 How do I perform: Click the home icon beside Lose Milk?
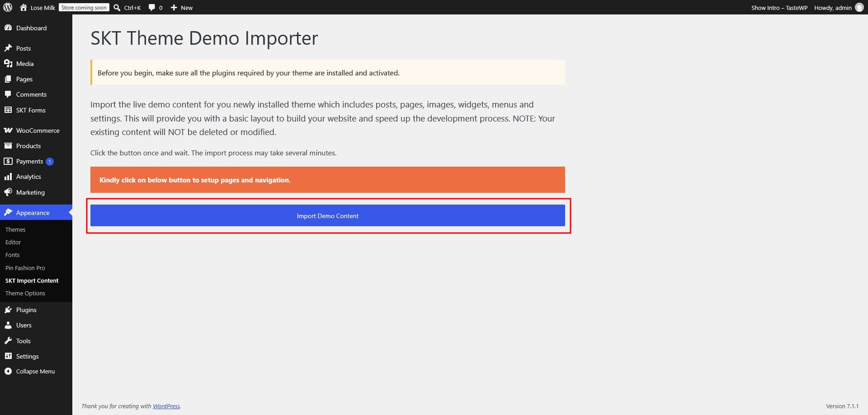pyautogui.click(x=24, y=7)
